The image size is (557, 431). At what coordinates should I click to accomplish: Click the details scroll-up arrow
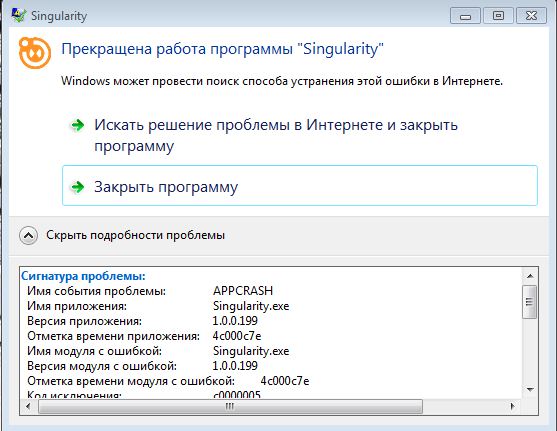pyautogui.click(x=530, y=276)
